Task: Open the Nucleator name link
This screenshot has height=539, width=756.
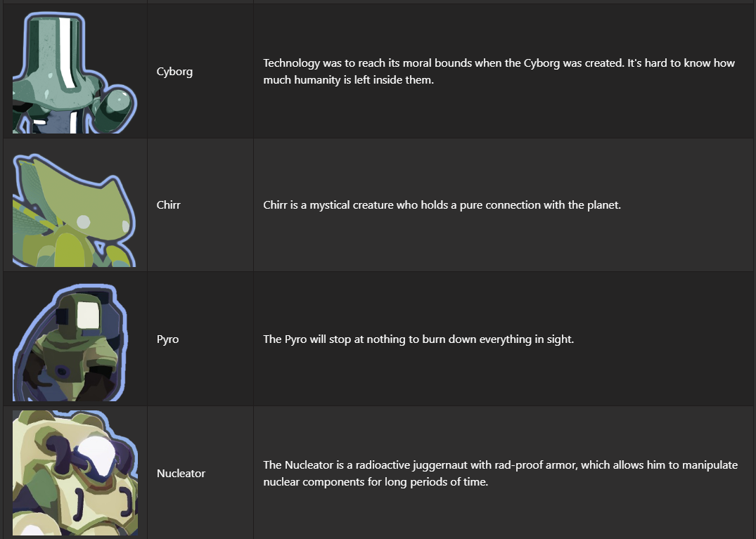Action: pos(181,474)
